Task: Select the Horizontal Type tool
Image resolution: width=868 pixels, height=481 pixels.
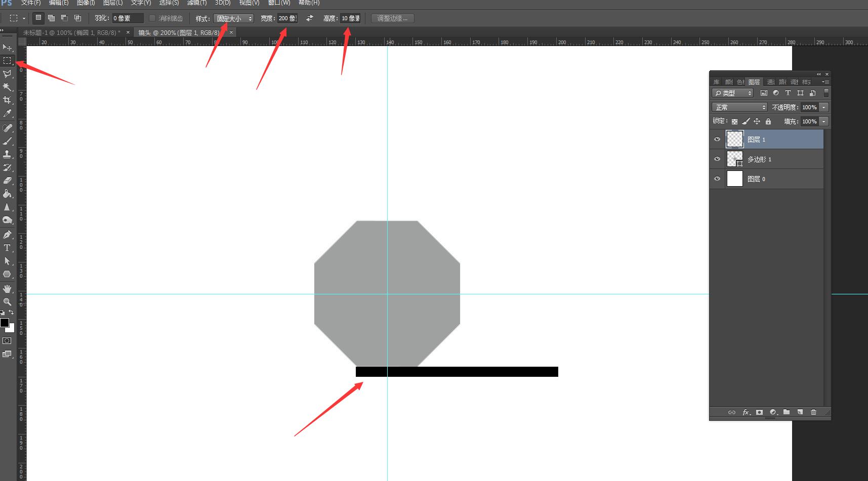Action: pyautogui.click(x=7, y=248)
